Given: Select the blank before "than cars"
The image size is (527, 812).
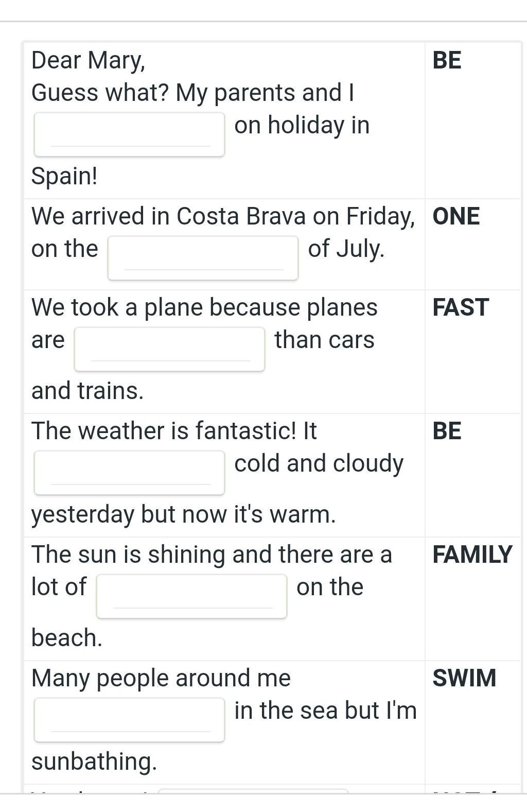Looking at the screenshot, I should click(169, 349).
